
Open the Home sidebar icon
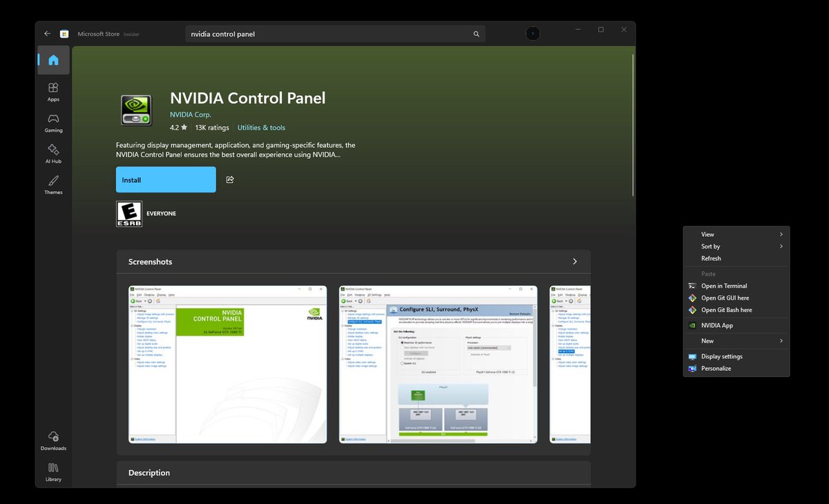pyautogui.click(x=53, y=60)
